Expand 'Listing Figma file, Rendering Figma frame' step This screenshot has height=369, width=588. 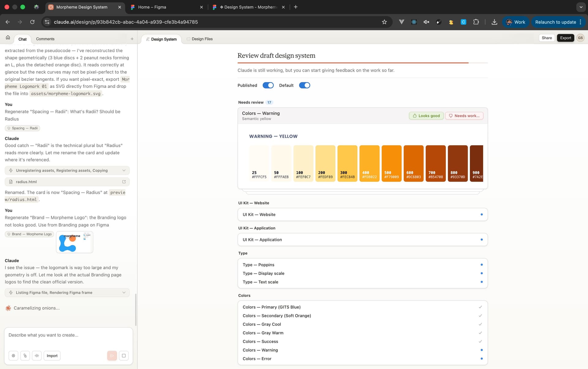[x=124, y=292]
